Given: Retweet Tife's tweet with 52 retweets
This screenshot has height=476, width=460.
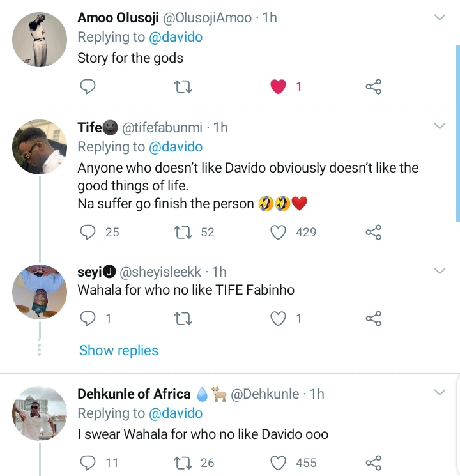Looking at the screenshot, I should pos(183,232).
